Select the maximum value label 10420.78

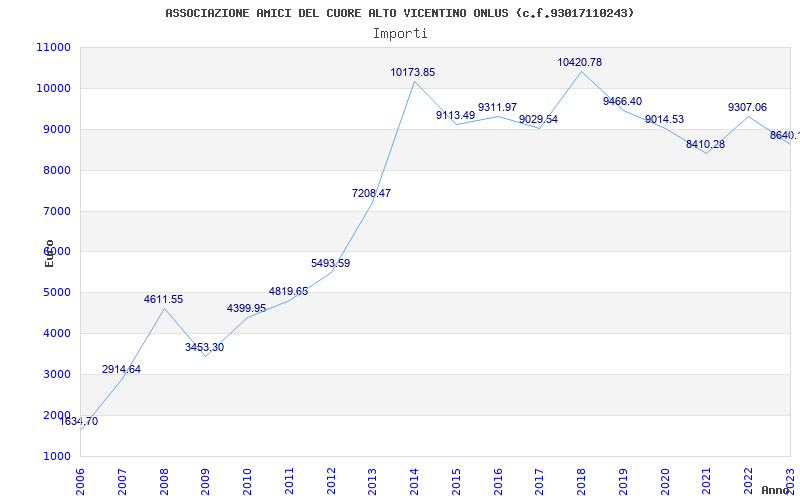click(580, 62)
